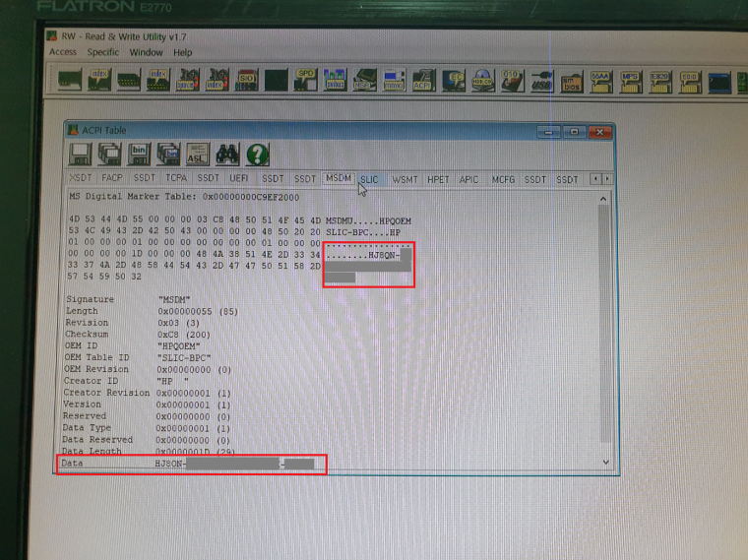This screenshot has width=748, height=560.
Task: Open PCI Index access icon
Action: (x=99, y=80)
